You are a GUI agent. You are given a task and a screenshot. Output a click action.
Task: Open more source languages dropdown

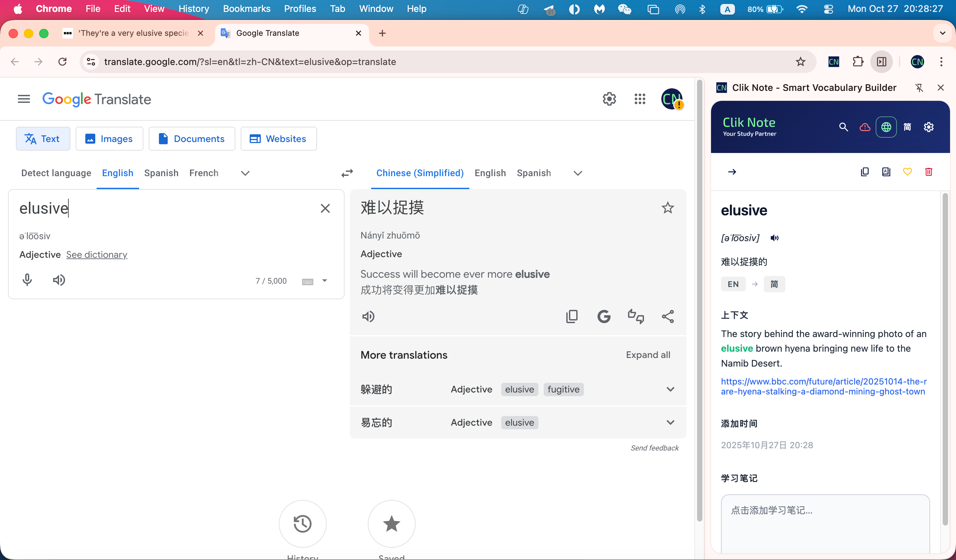click(x=245, y=173)
